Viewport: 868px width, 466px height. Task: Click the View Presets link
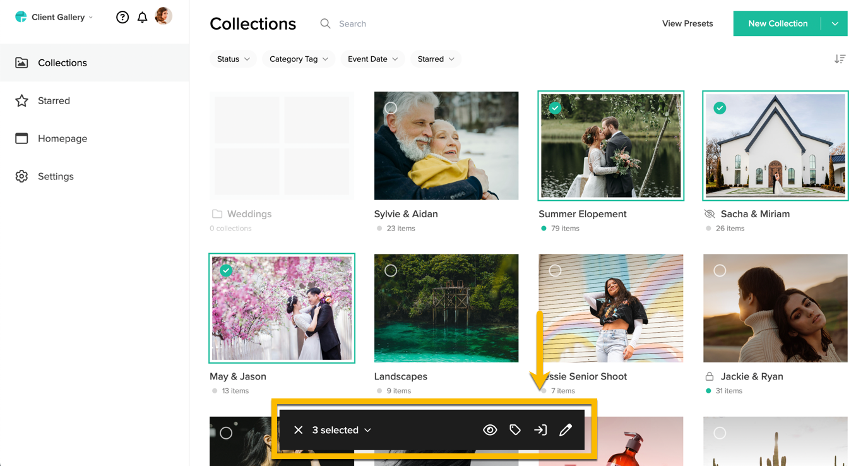[x=687, y=23]
